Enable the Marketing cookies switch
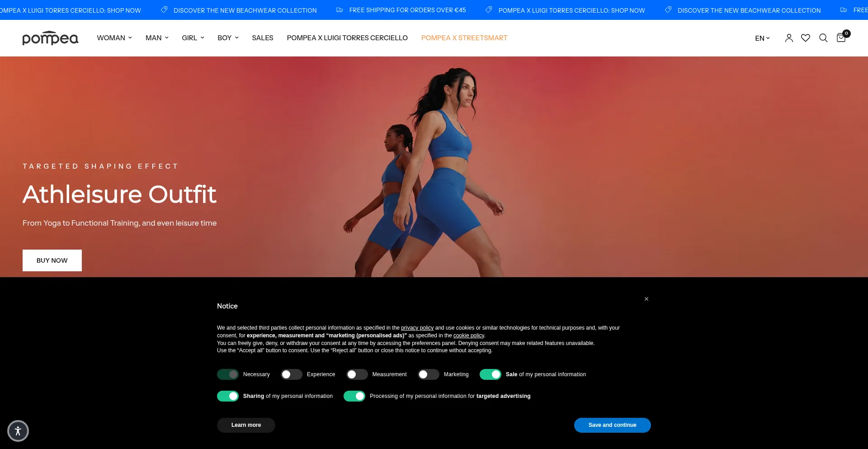This screenshot has height=449, width=868. [429, 374]
